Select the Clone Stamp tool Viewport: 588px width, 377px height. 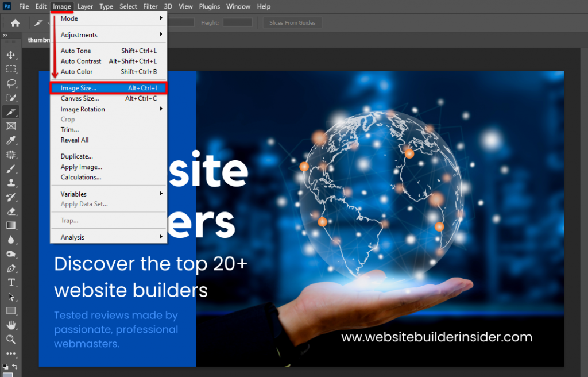tap(9, 182)
